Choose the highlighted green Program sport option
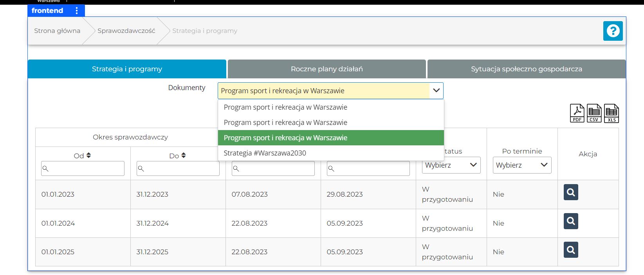 [285, 138]
